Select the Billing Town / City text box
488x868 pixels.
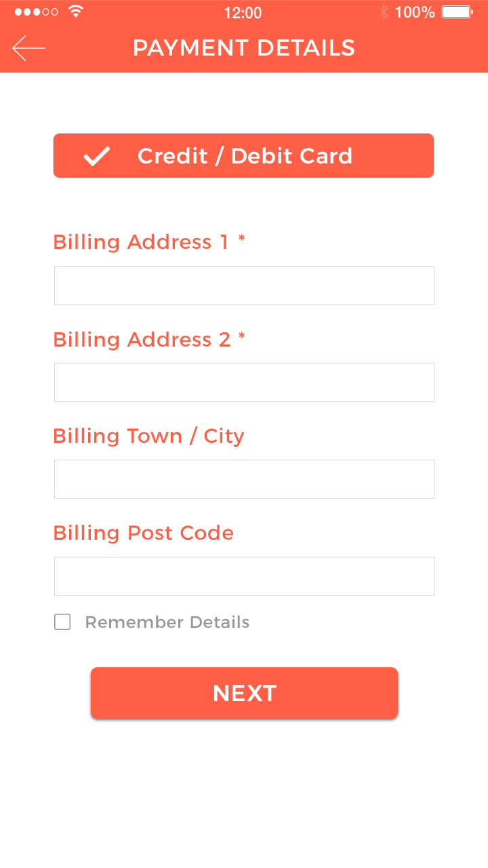[244, 479]
